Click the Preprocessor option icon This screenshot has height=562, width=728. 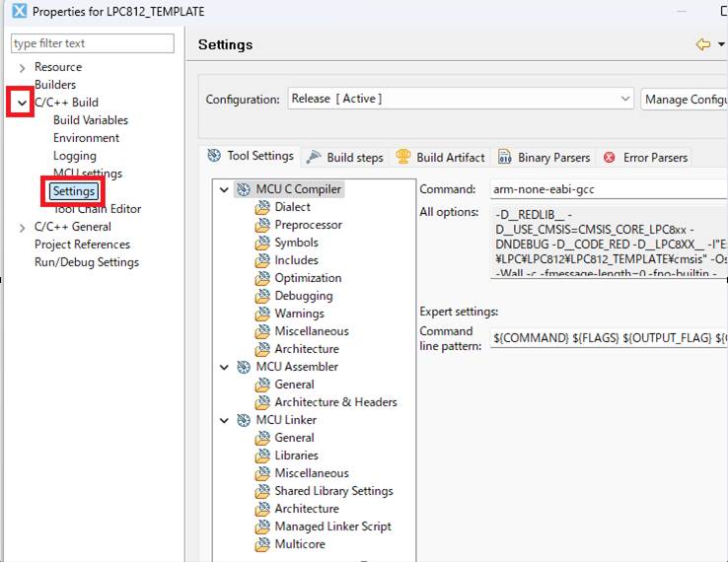coord(262,225)
